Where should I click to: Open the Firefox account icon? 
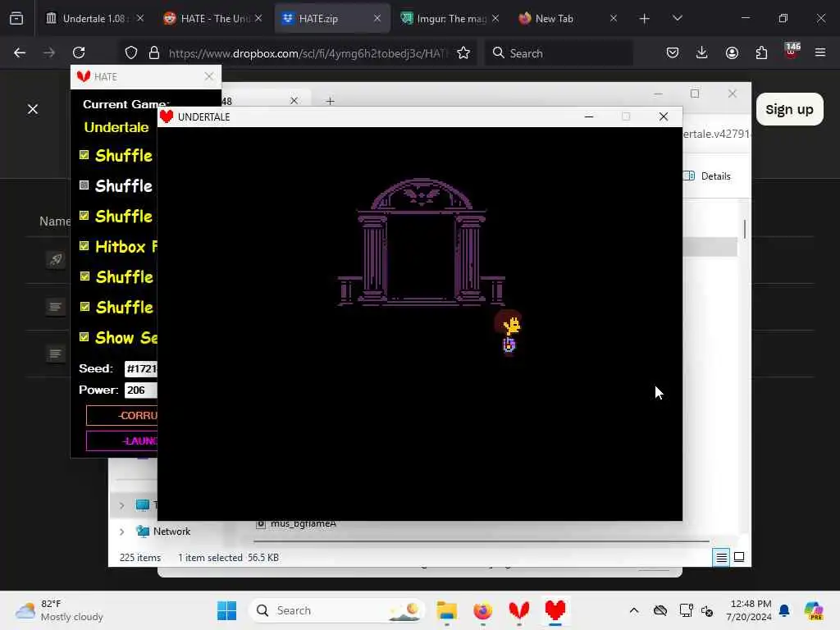point(732,52)
